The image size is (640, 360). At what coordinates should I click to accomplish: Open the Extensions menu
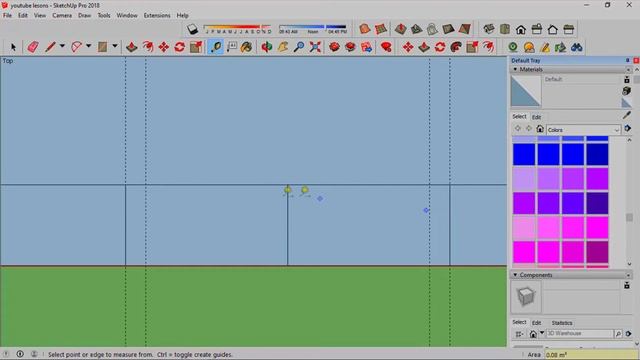157,16
